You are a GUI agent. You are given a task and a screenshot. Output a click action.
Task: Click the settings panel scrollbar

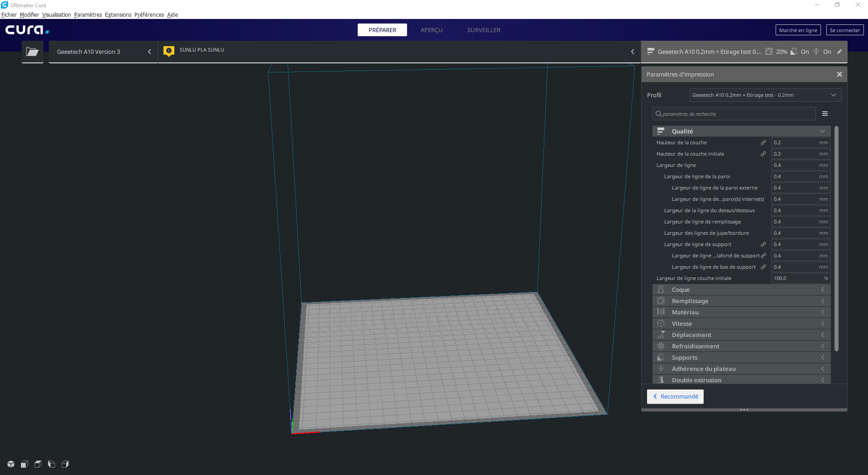[x=836, y=239]
